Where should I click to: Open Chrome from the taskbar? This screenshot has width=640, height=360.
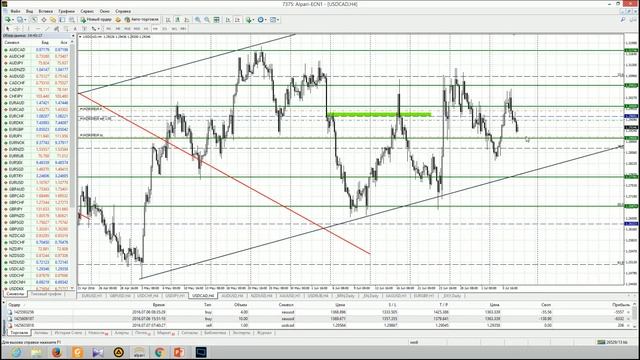[x=159, y=352]
